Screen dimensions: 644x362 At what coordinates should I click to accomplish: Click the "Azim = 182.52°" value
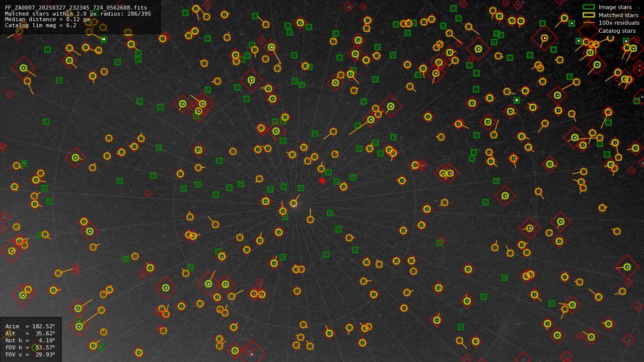tap(30, 327)
